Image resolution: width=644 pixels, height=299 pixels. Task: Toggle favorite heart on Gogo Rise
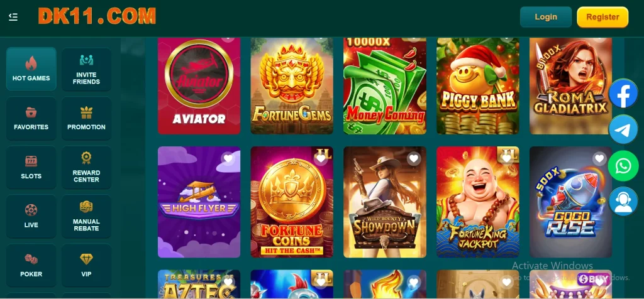(x=599, y=159)
